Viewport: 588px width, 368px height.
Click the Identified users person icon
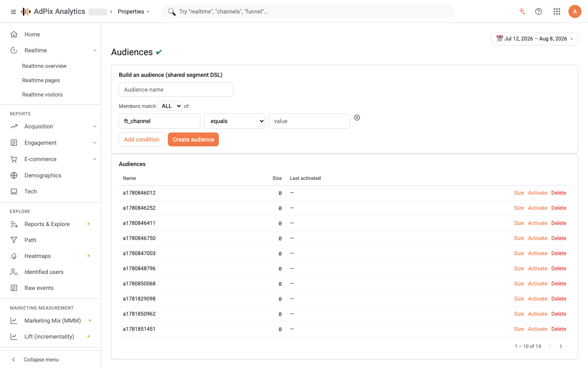click(14, 272)
